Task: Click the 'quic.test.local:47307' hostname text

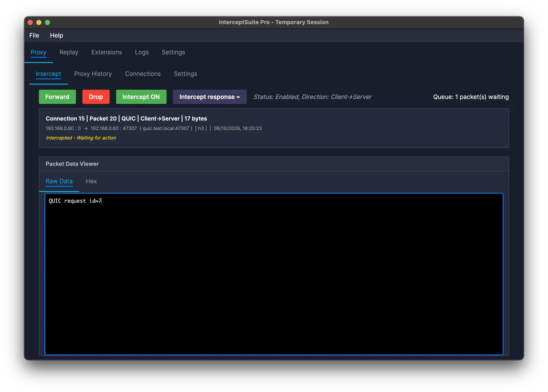Action: tap(166, 128)
